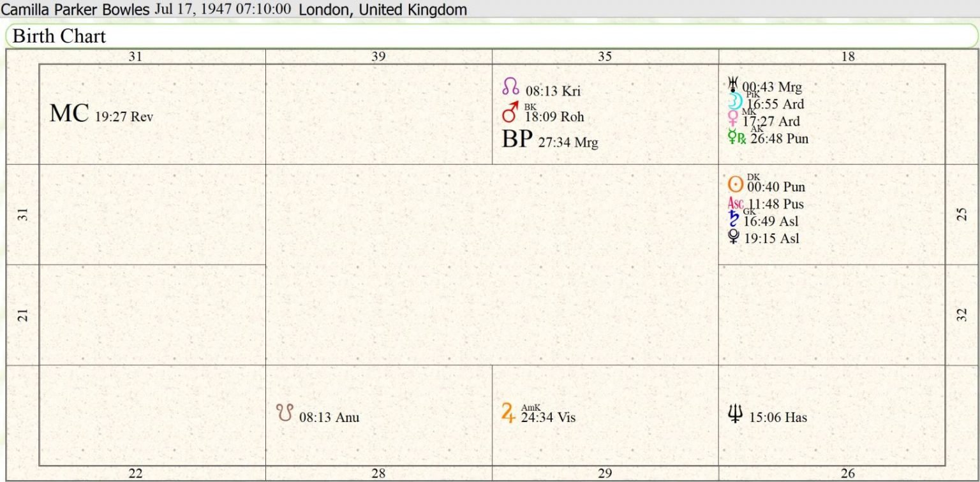Select the house score 22 at bottom

(135, 474)
